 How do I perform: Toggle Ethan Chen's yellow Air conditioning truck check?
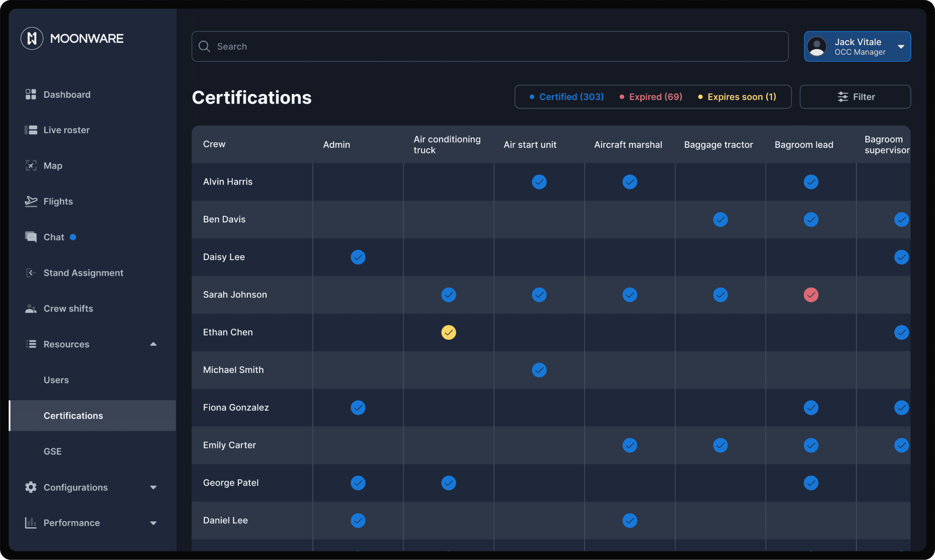[x=448, y=332]
